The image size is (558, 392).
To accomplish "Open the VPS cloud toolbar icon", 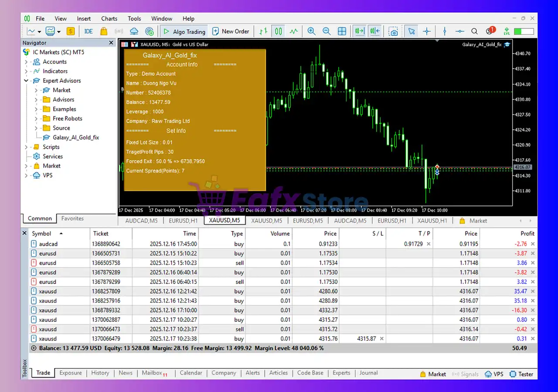I will (x=134, y=31).
